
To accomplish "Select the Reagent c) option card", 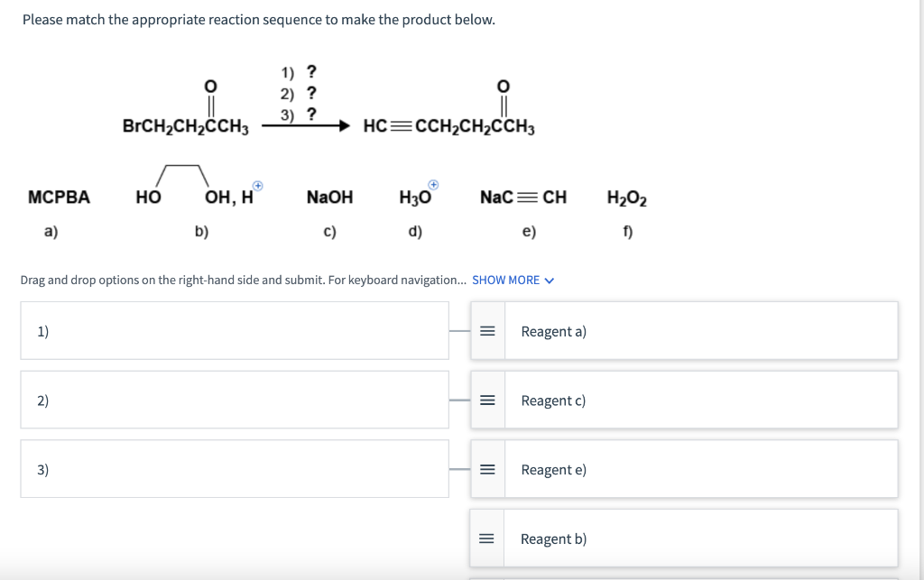I will [x=699, y=400].
